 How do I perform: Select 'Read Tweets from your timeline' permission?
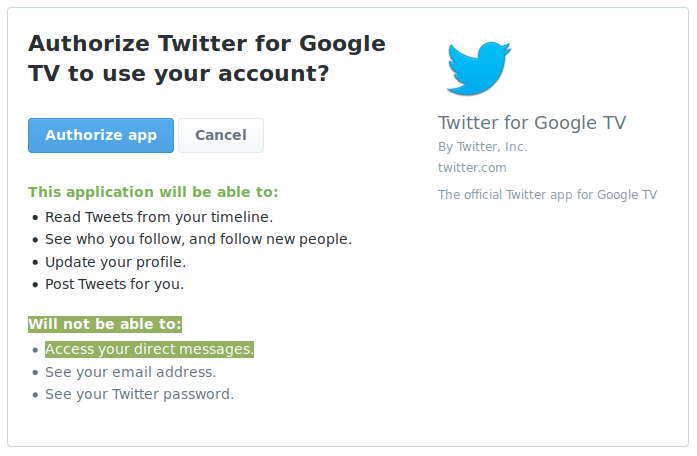[159, 216]
